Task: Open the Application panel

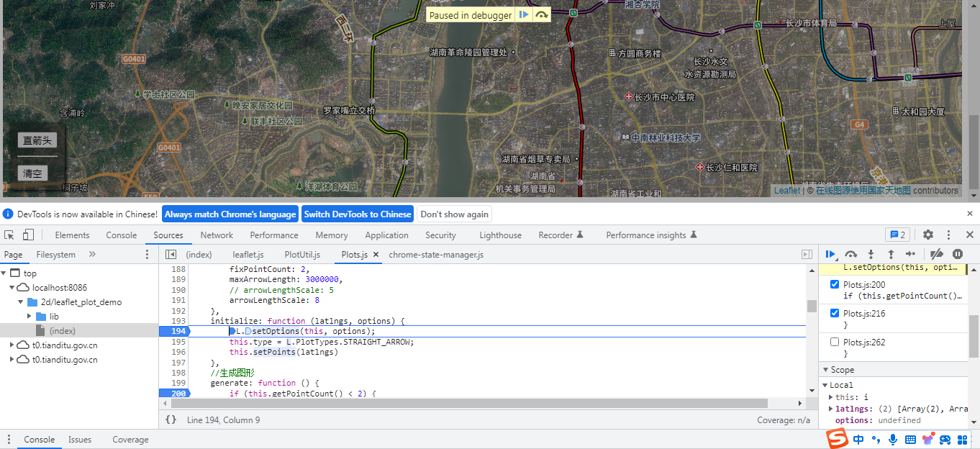Action: point(386,235)
